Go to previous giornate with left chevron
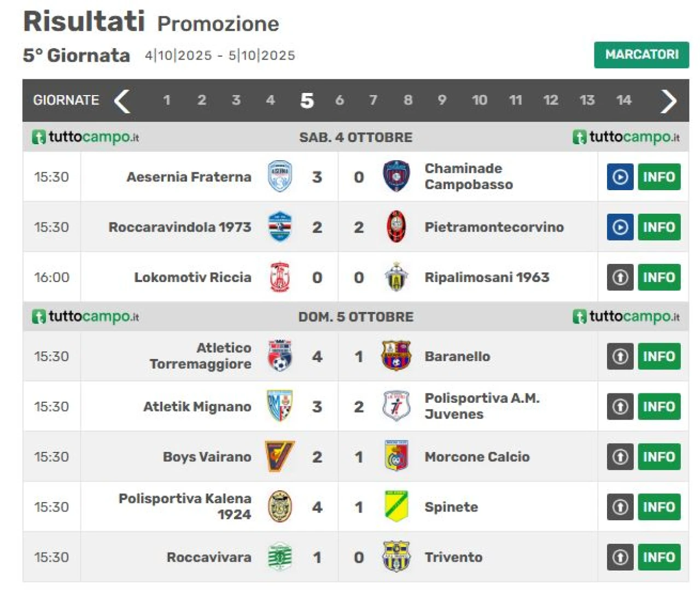Screen dimensions: 700x594 [122, 101]
